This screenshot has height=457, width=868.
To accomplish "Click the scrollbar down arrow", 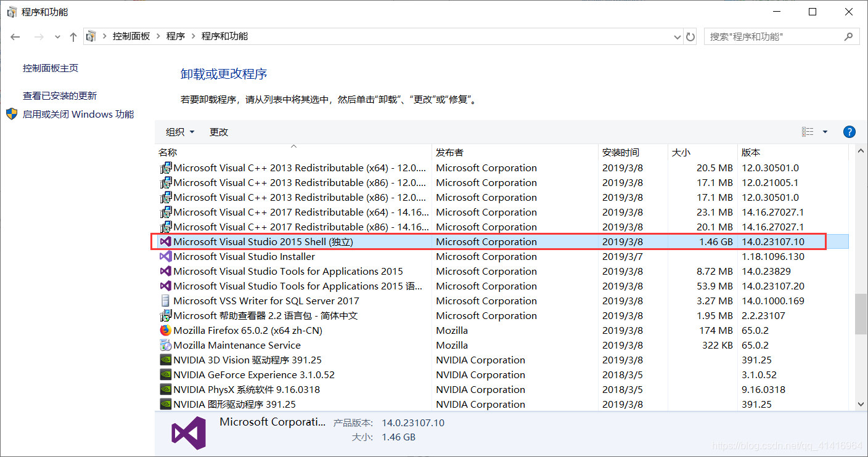I will pyautogui.click(x=861, y=404).
